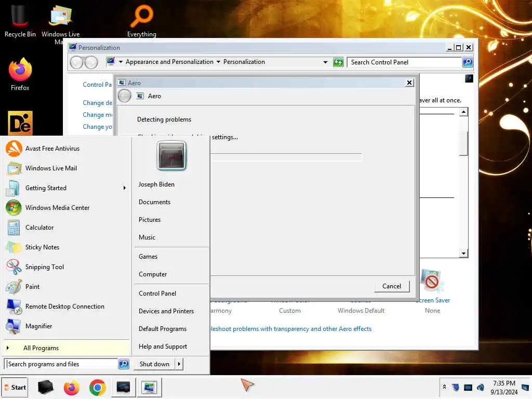The height and width of the screenshot is (399, 532).
Task: Open Games from Start menu
Action: tap(148, 257)
